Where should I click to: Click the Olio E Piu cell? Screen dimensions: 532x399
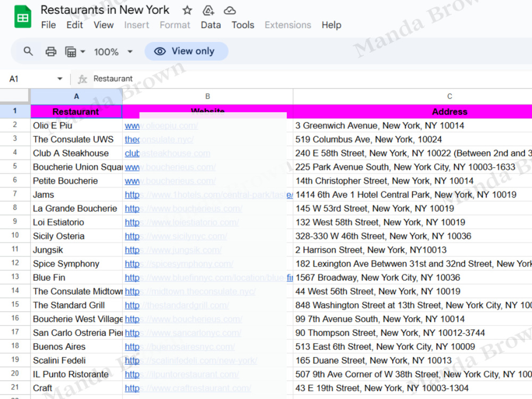point(76,126)
